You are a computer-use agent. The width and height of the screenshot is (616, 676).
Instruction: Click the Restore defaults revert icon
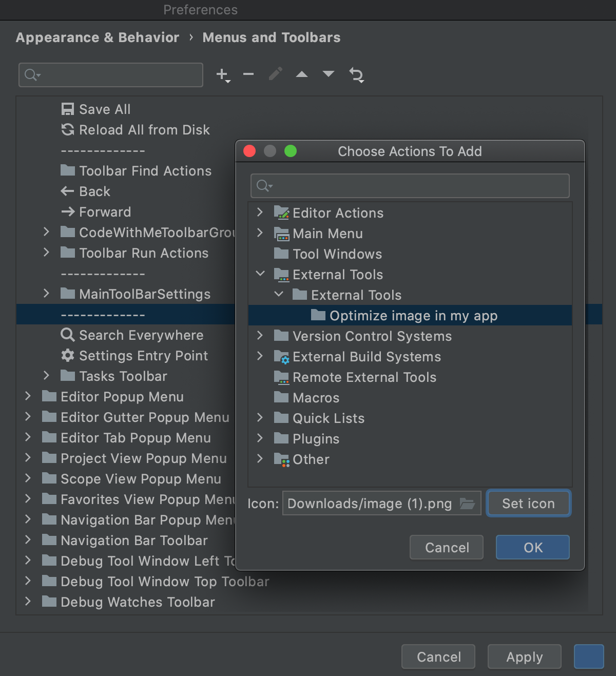click(356, 75)
